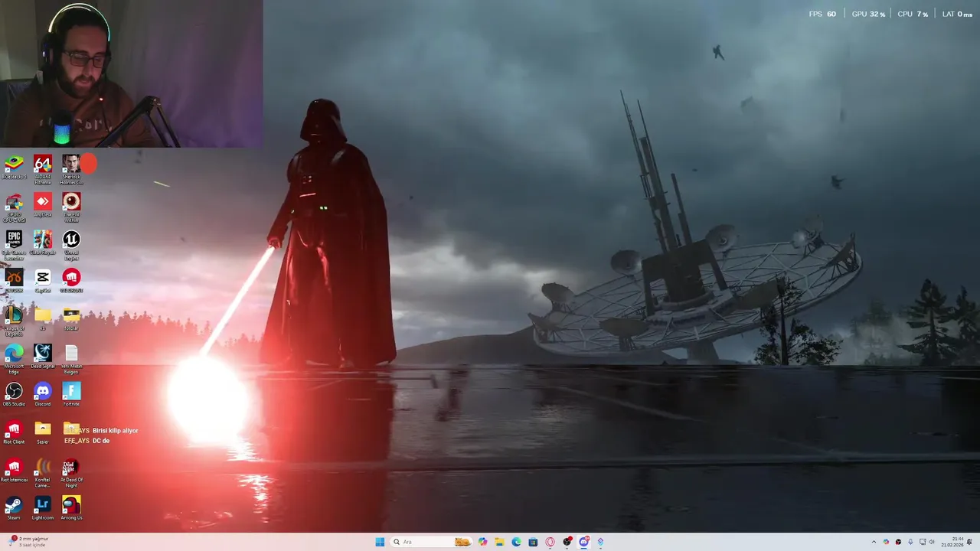Open Copilot from the taskbar

coord(482,542)
